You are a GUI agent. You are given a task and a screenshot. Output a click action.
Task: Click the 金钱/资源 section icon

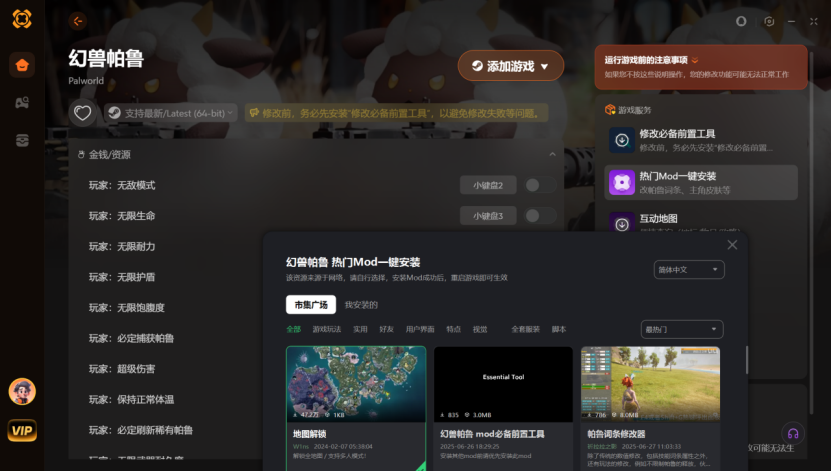coord(81,155)
